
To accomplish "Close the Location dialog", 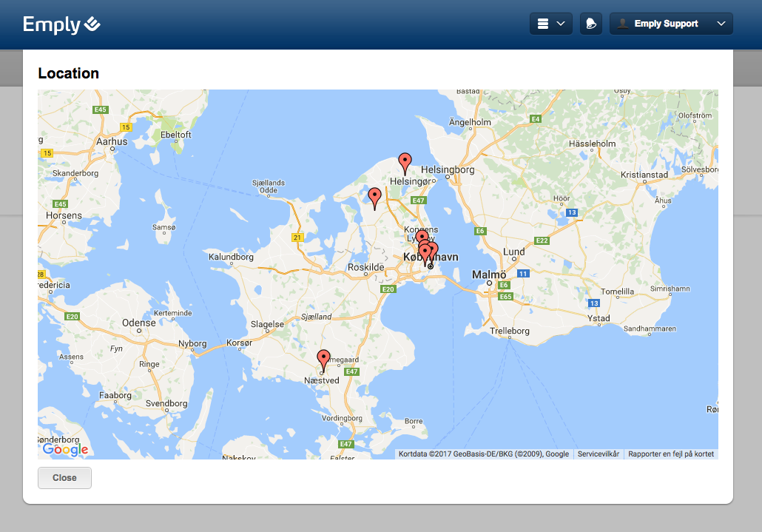I will 64,477.
